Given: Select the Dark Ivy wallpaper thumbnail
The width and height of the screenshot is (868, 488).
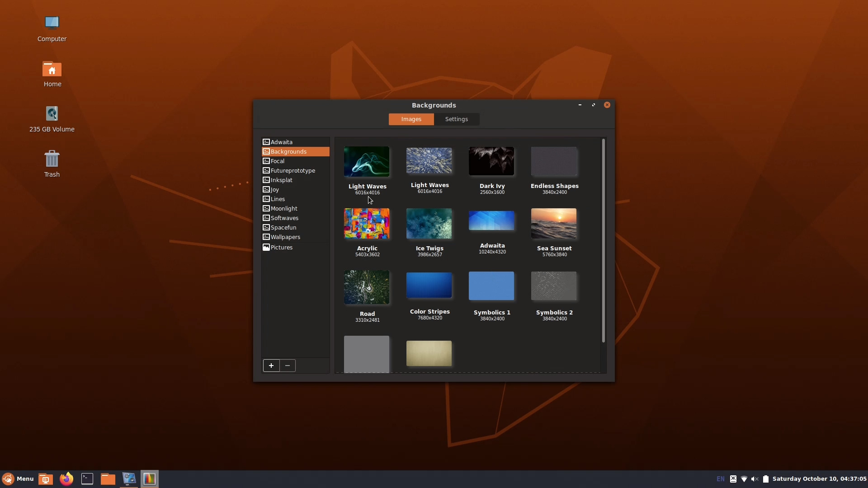Looking at the screenshot, I should (491, 161).
